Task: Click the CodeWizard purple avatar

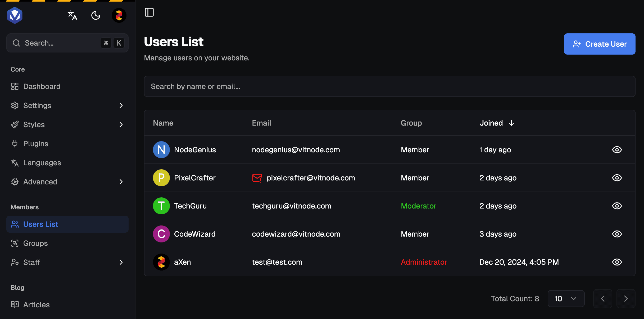Action: 161,234
